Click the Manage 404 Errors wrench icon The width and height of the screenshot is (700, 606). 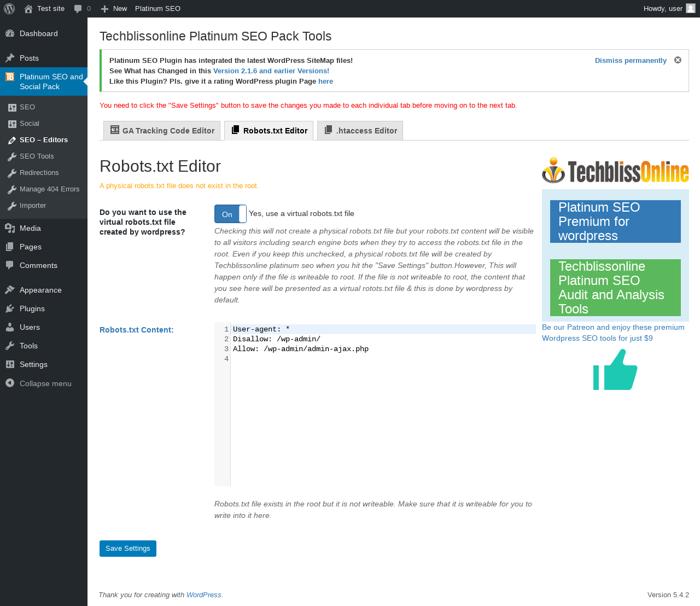[12, 189]
